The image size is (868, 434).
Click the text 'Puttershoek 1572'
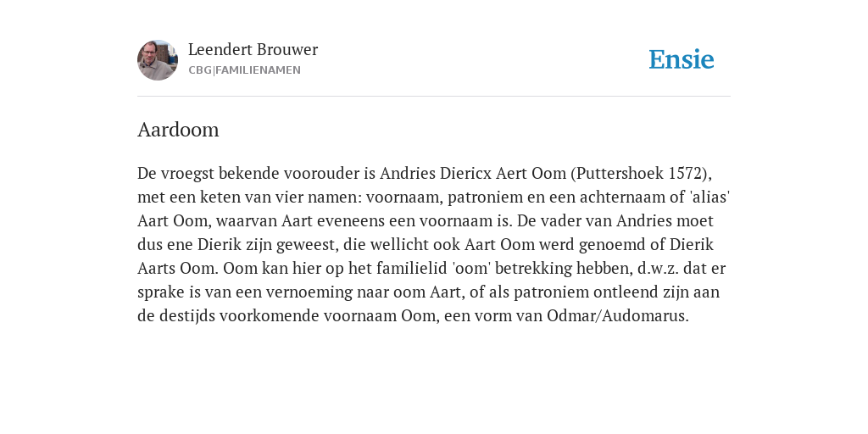click(639, 173)
